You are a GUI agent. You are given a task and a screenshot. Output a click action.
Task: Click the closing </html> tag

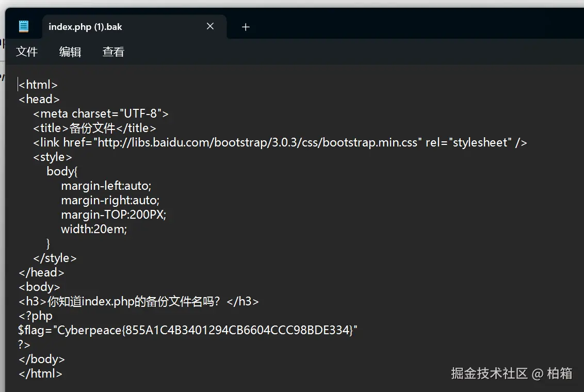point(40,373)
